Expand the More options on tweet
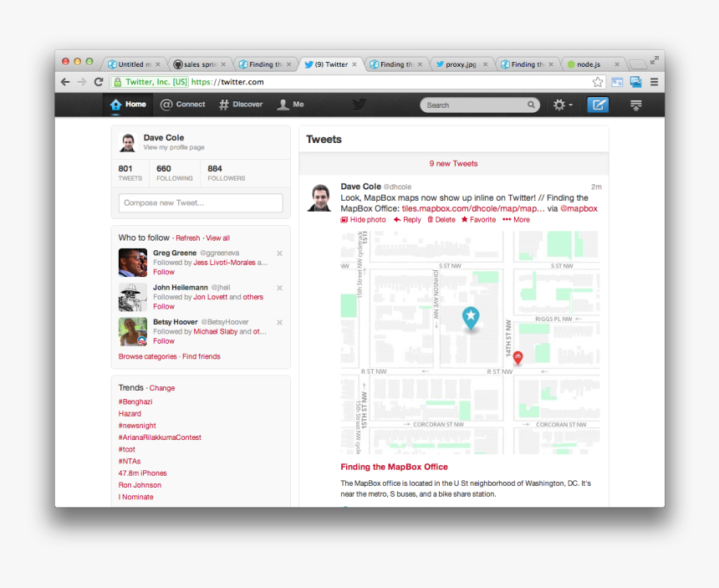This screenshot has width=719, height=588. (x=516, y=220)
